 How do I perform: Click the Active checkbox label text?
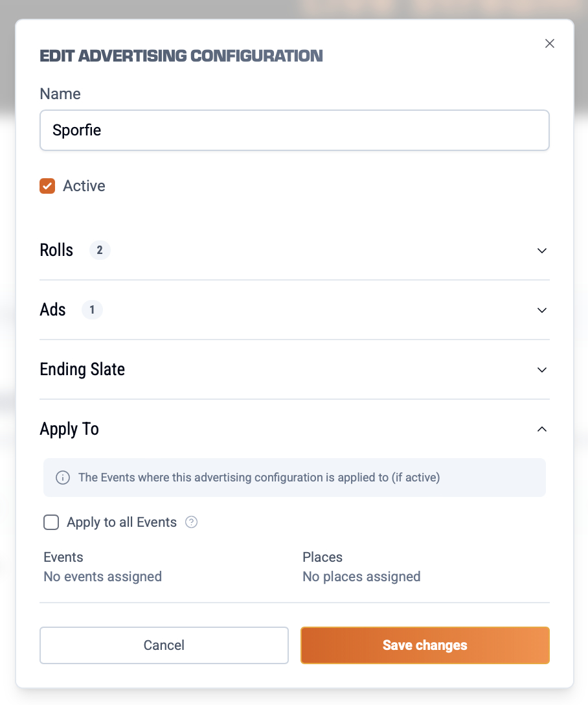(x=84, y=187)
